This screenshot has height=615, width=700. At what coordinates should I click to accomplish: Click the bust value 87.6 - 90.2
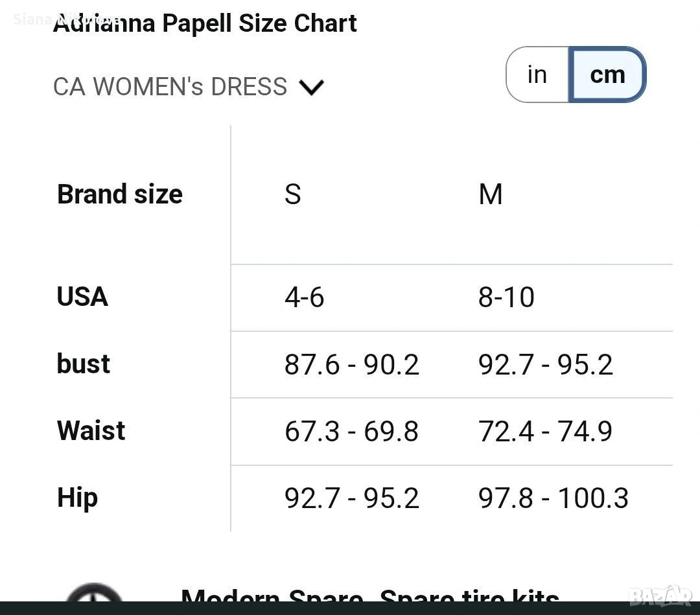coord(352,365)
